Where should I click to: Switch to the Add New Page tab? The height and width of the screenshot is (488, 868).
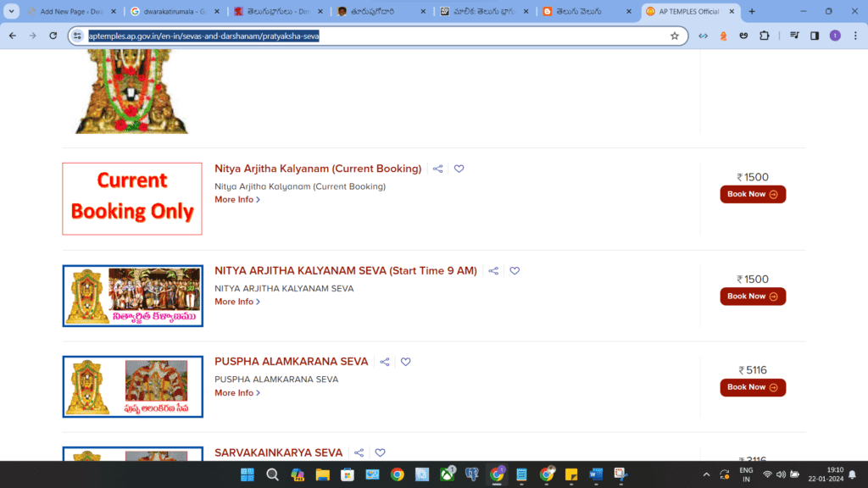(x=71, y=11)
